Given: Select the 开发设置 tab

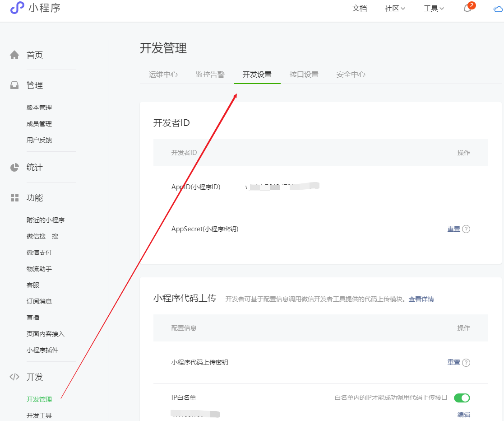Looking at the screenshot, I should point(257,75).
